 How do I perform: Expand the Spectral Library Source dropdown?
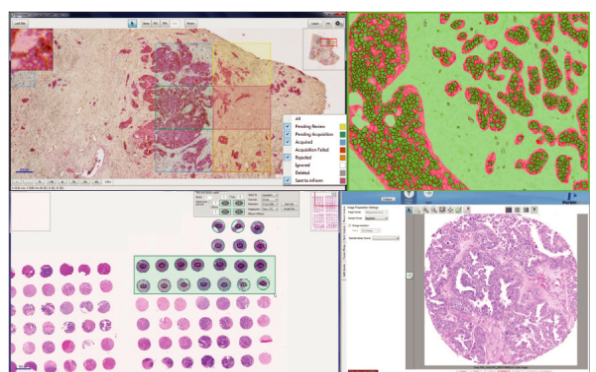click(386, 238)
